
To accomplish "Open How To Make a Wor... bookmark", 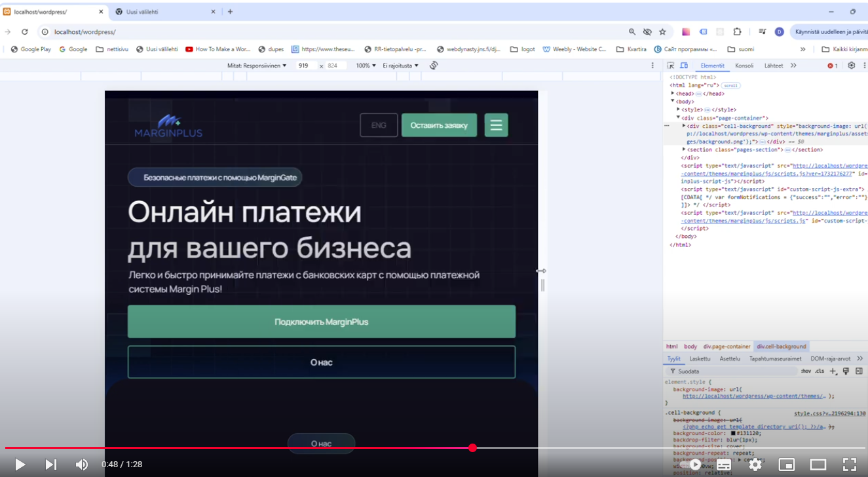I will point(218,49).
